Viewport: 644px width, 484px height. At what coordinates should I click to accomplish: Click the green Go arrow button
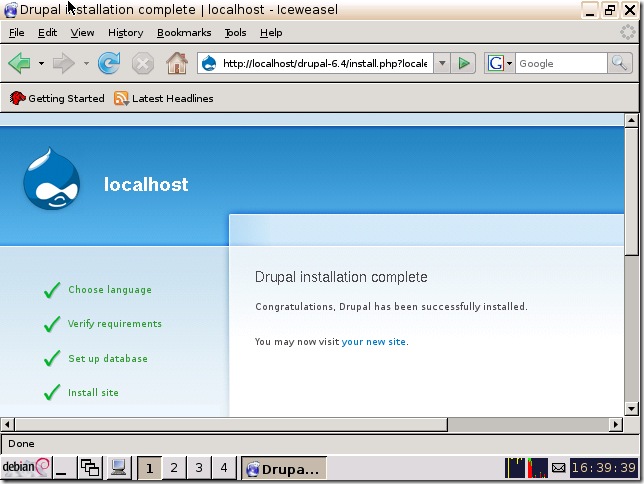tap(464, 63)
